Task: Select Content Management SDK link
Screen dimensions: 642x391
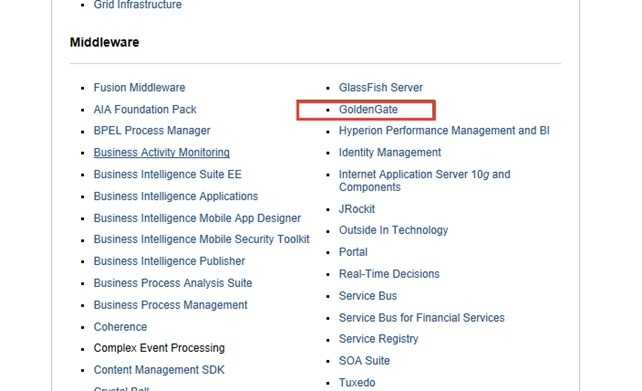Action: click(x=159, y=370)
